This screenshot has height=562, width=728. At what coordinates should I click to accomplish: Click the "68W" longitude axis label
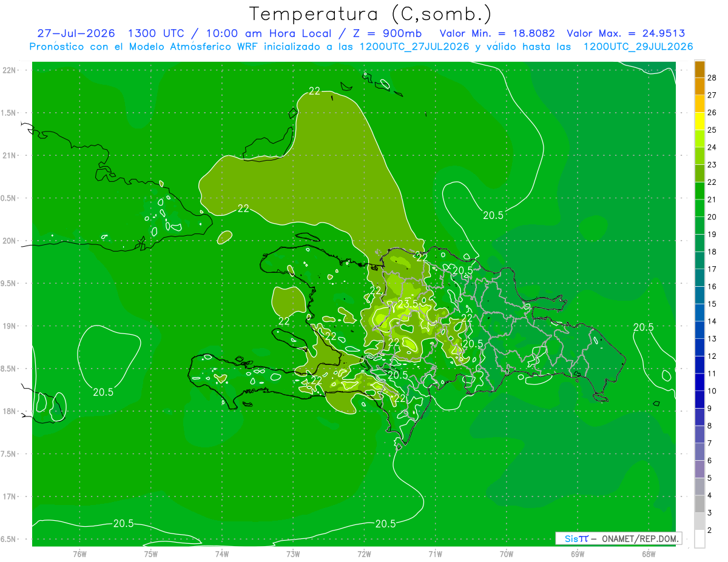pyautogui.click(x=649, y=553)
